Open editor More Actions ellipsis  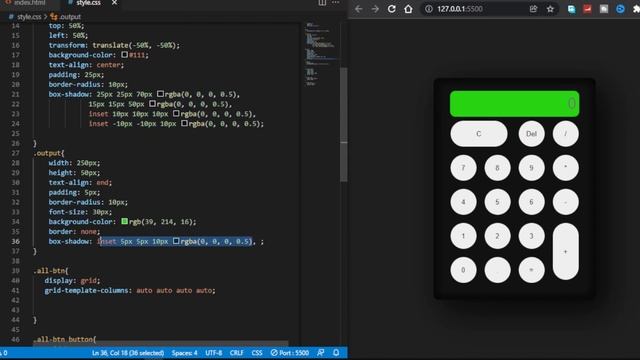tap(336, 3)
